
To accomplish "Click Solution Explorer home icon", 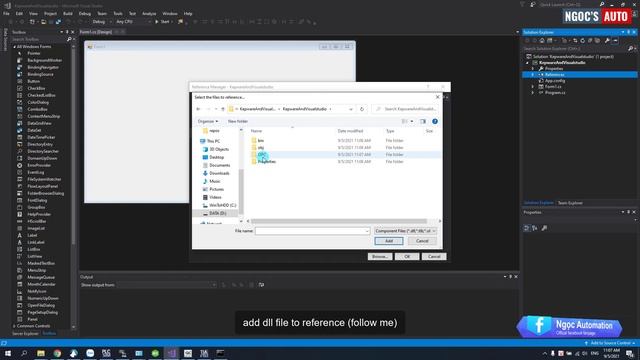I will (x=542, y=40).
